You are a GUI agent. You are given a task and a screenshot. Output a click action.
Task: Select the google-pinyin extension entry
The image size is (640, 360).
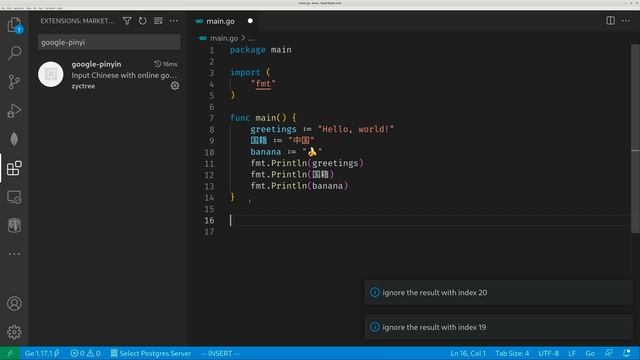[x=108, y=75]
